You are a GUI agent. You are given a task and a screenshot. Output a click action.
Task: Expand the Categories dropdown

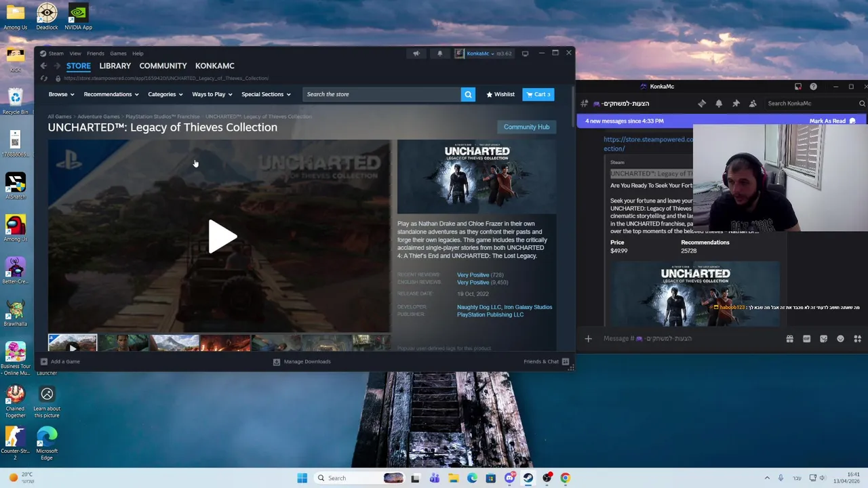tap(165, 94)
